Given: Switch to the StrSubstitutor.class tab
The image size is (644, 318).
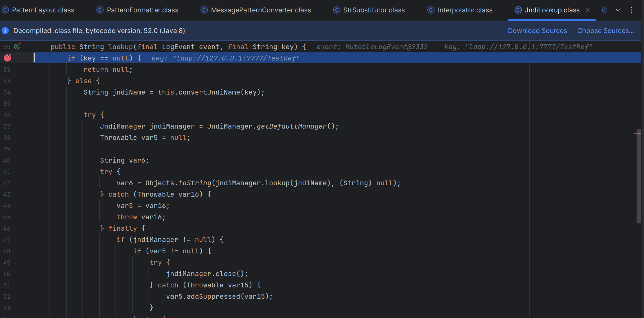Looking at the screenshot, I should (x=369, y=10).
